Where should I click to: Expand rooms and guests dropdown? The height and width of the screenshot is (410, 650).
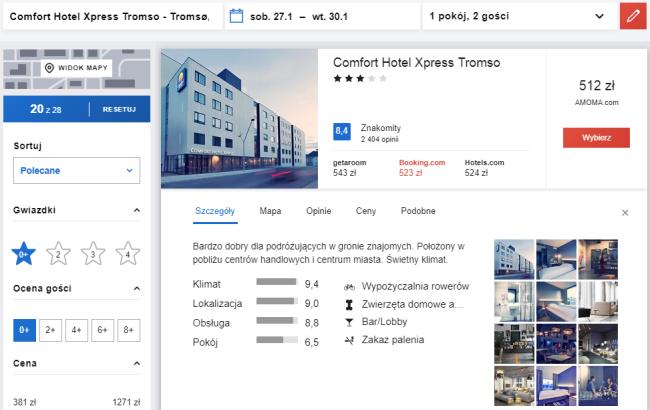tap(516, 16)
